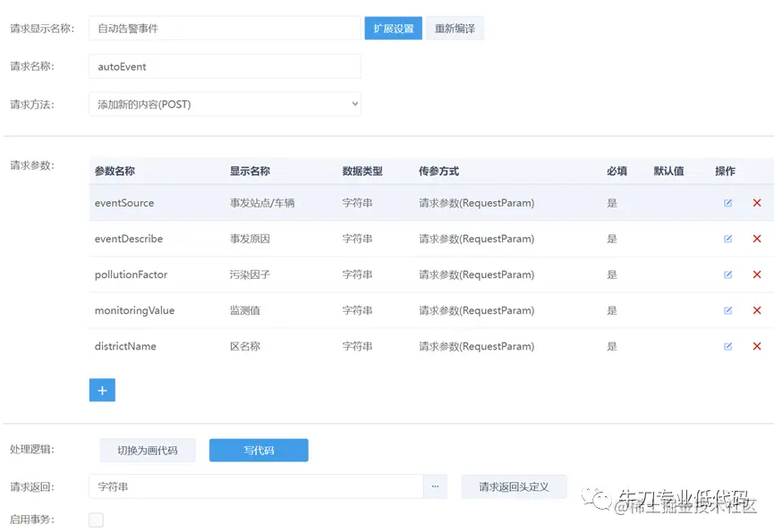Click the 扩展设置 button
The image size is (774, 532).
393,28
